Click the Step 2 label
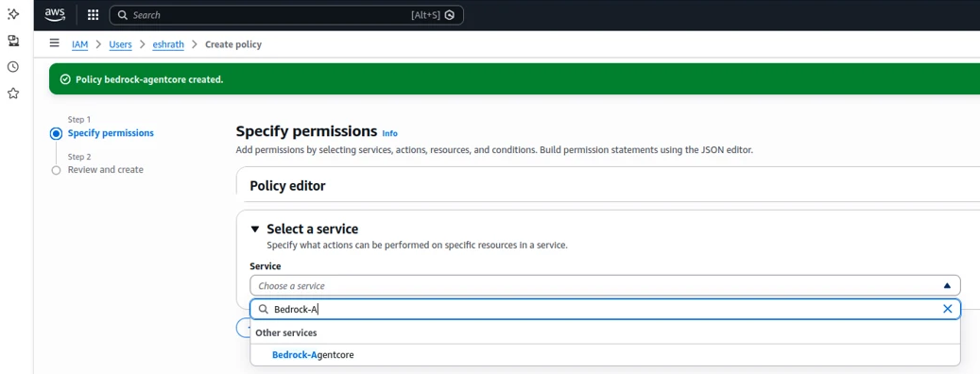The image size is (980, 374). coord(79,157)
